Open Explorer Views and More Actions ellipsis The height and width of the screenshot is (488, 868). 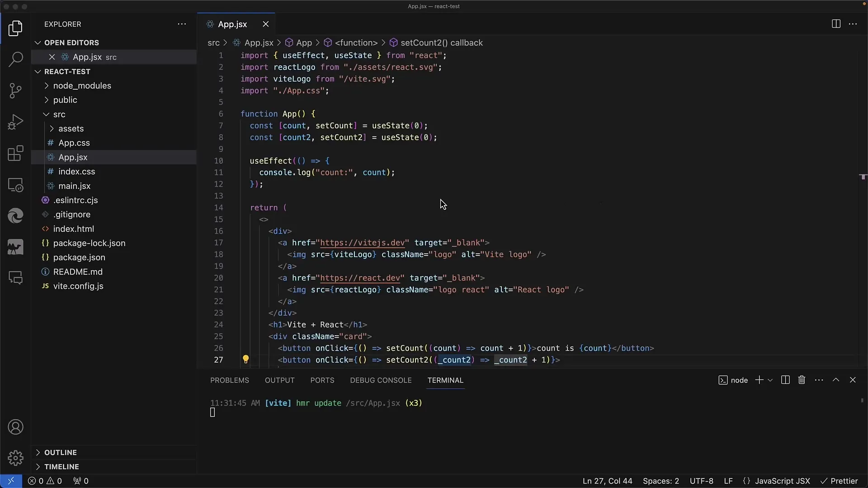point(182,24)
